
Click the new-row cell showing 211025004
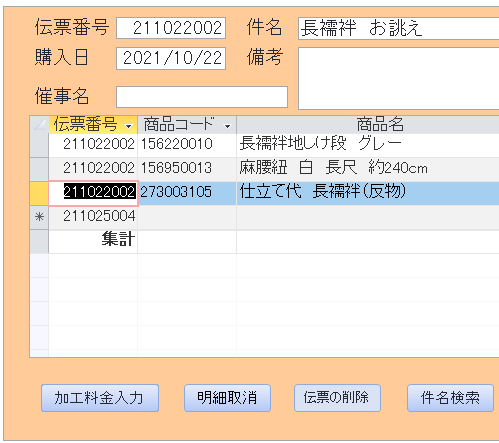click(x=93, y=217)
